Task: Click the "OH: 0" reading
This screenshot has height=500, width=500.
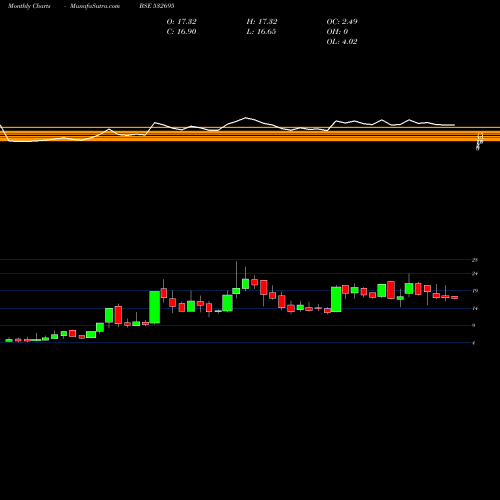Action: click(337, 32)
